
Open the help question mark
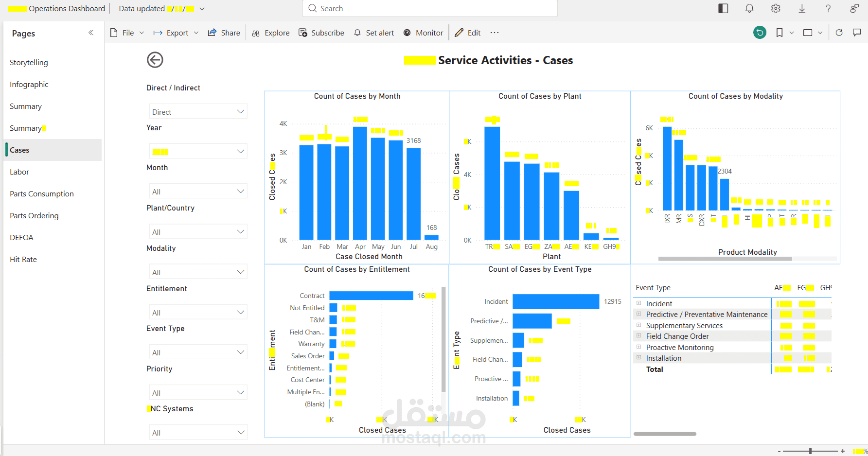(x=828, y=8)
